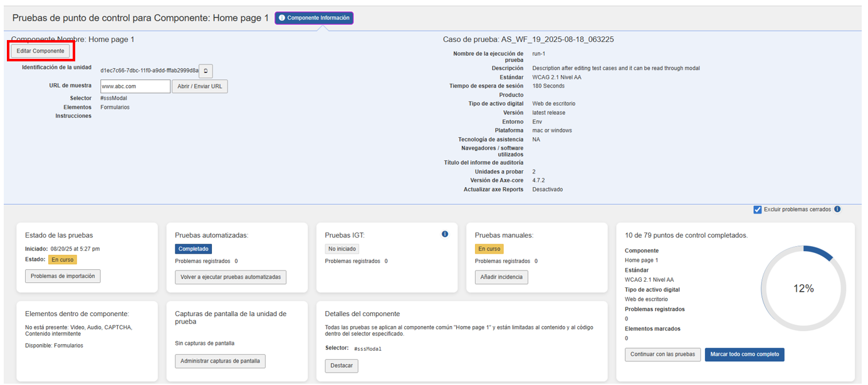
Task: Click the 12% progress donut chart
Action: point(803,289)
